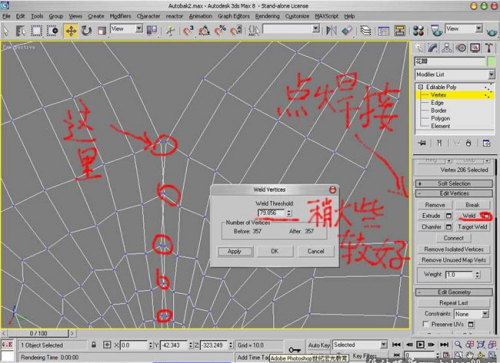The height and width of the screenshot is (363, 500).
Task: Select Edge sub-object level in stack
Action: point(437,103)
